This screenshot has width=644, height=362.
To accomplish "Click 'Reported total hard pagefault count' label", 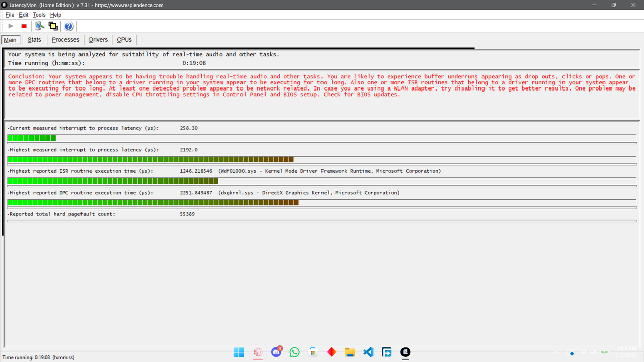I will (62, 214).
